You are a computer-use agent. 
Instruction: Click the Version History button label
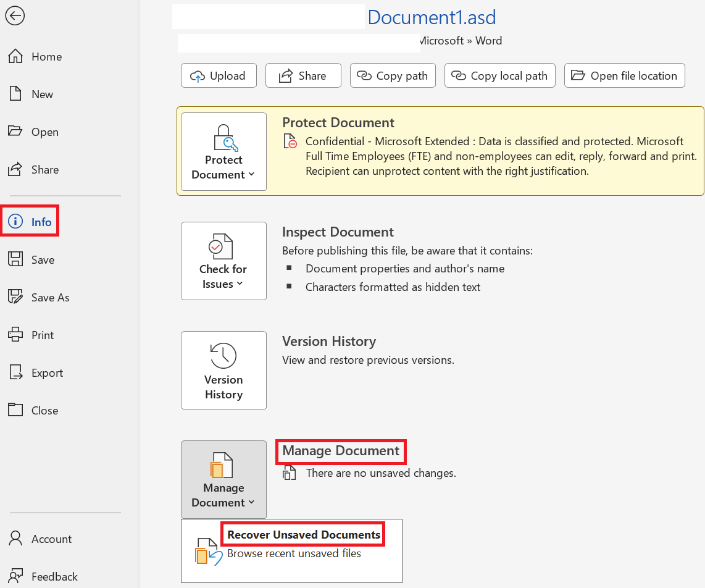coord(224,387)
